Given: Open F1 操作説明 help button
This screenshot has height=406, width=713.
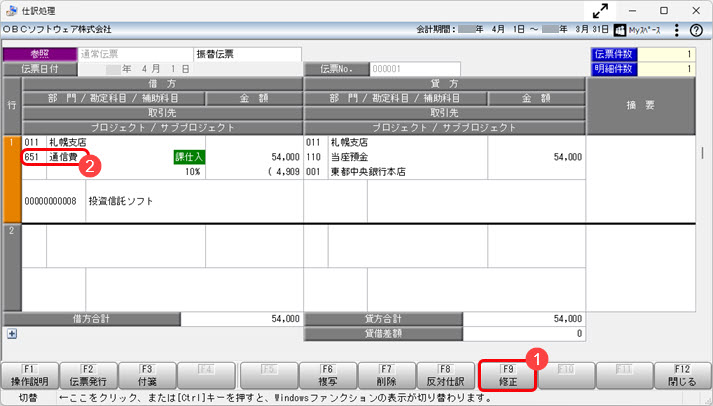Looking at the screenshot, I should pos(30,376).
